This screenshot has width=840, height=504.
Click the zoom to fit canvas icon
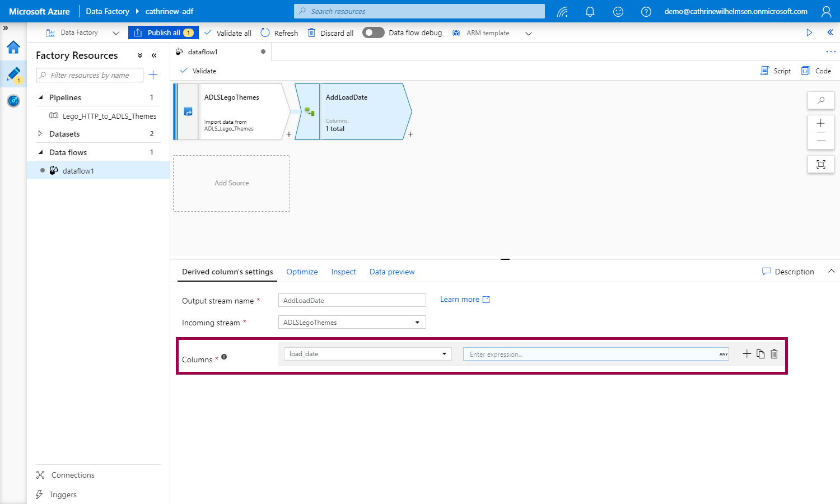(821, 164)
